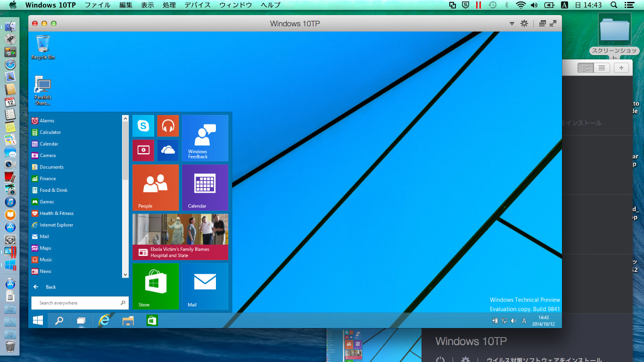Image resolution: width=644 pixels, height=362 pixels.
Task: Enter full screen via the title bar arrows
Action: [x=553, y=24]
